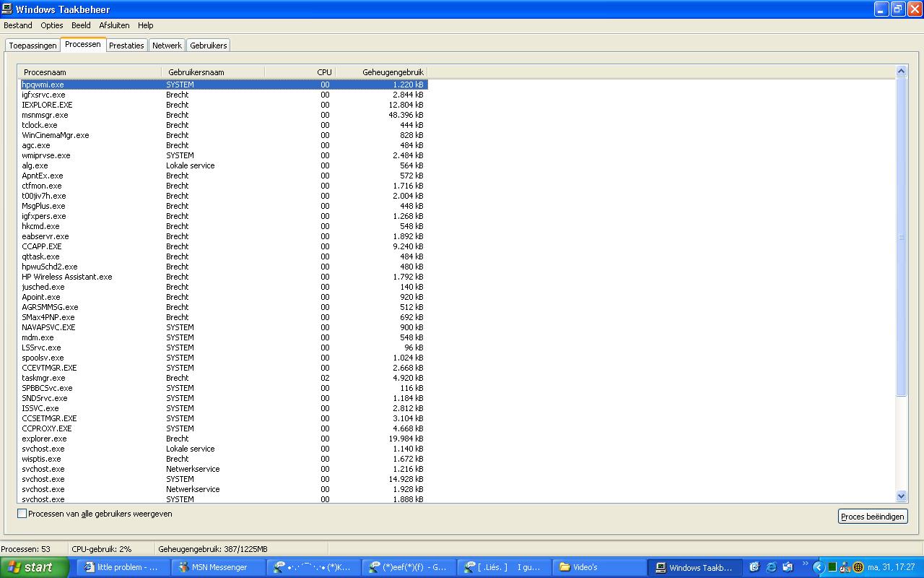Image resolution: width=924 pixels, height=578 pixels.
Task: Open the Beeld menu
Action: [81, 25]
